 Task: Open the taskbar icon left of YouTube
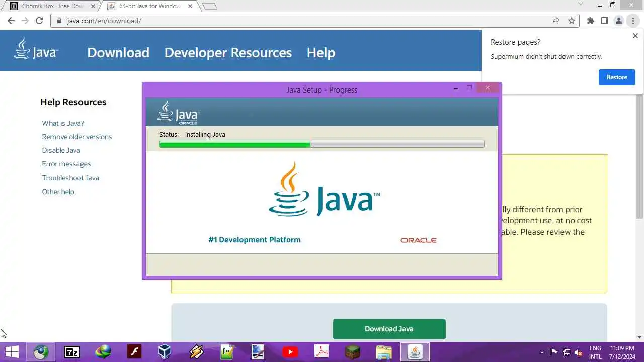pos(258,352)
